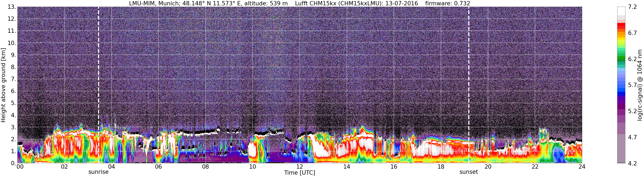Screen dimensions: 644x177
Task: Click the x-axis tick label '00'
Action: (x=20, y=167)
